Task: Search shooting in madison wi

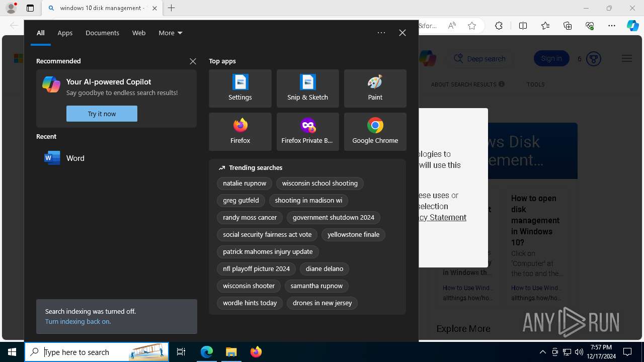Action: 308,201
